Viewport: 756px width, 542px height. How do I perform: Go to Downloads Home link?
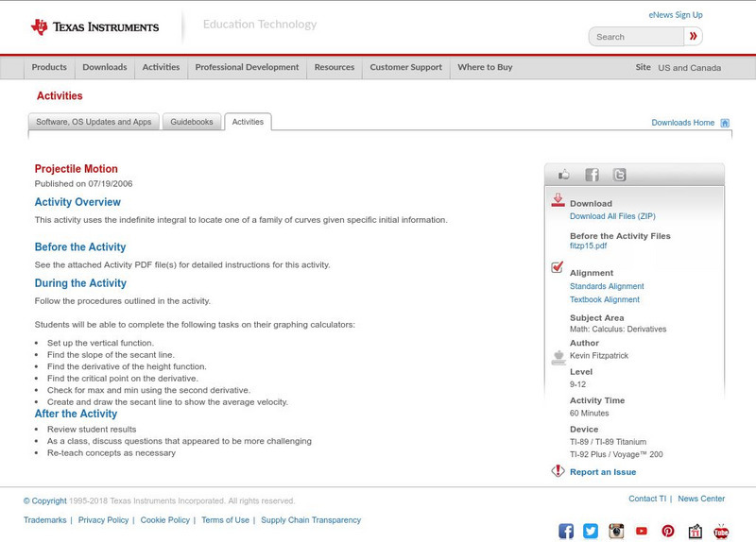(682, 123)
